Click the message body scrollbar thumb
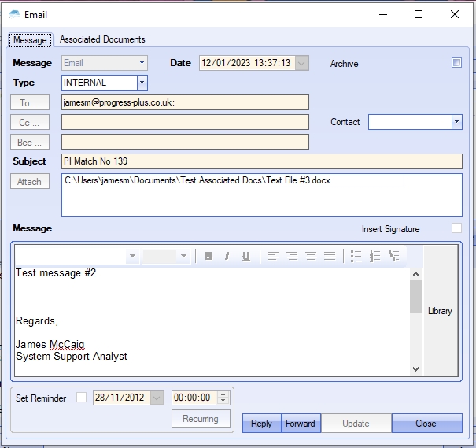The width and height of the screenshot is (476, 448). click(x=415, y=297)
